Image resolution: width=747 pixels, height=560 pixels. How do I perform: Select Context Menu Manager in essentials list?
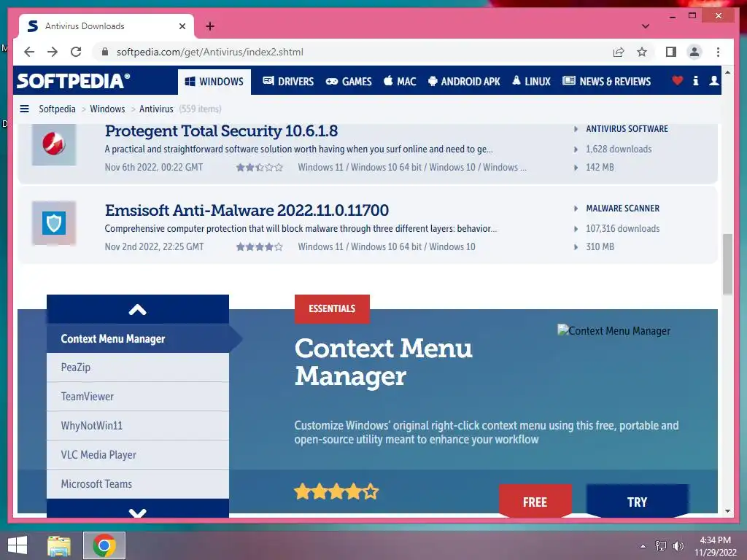coord(138,338)
